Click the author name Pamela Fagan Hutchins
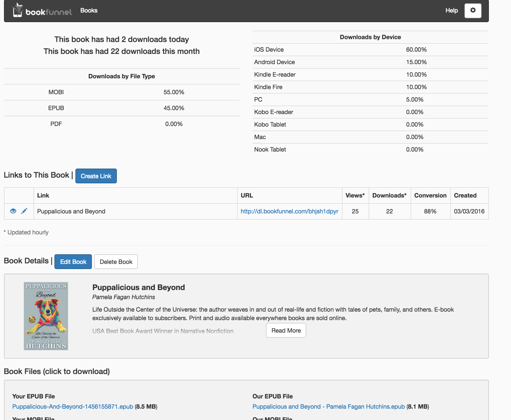 click(x=124, y=297)
